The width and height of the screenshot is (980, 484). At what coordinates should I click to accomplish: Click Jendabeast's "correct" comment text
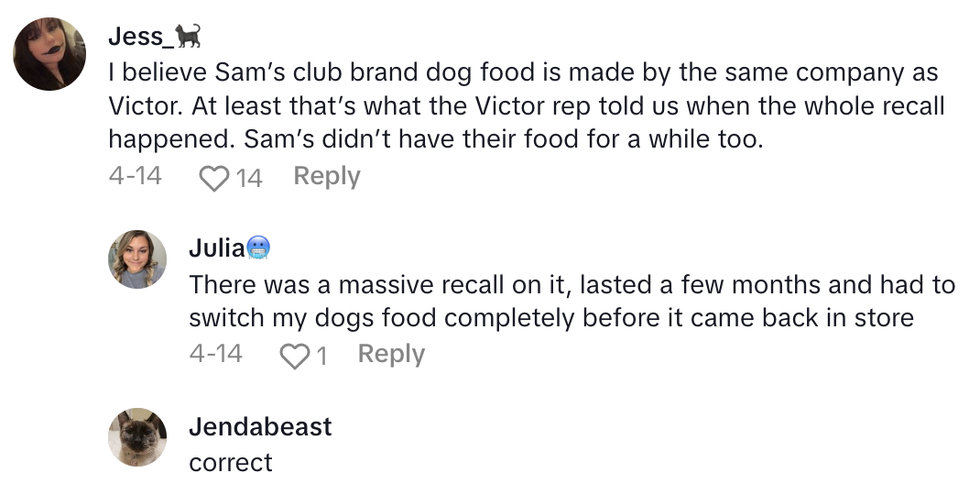(231, 463)
